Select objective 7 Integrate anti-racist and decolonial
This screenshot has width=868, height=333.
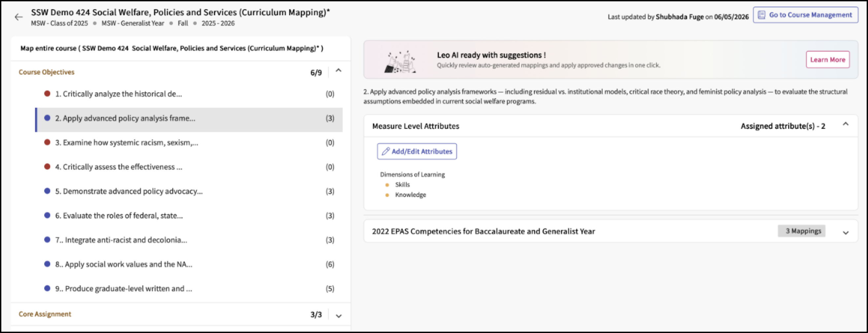coord(189,240)
